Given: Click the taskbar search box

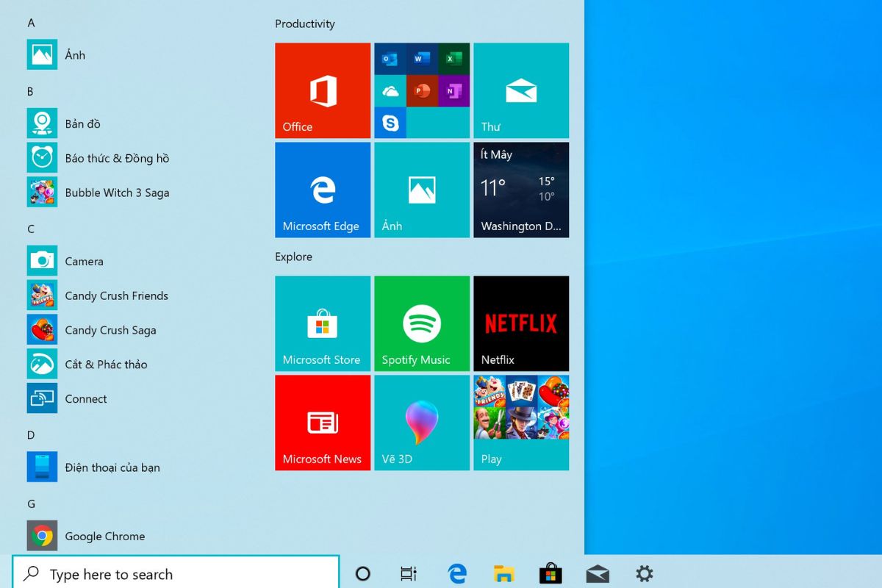Looking at the screenshot, I should (x=176, y=574).
